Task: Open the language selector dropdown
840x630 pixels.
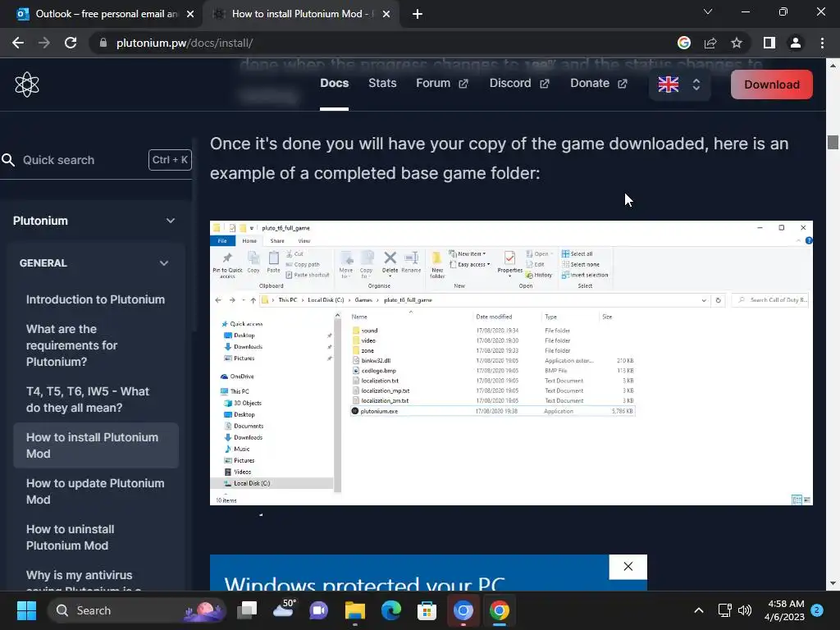Action: [x=679, y=84]
